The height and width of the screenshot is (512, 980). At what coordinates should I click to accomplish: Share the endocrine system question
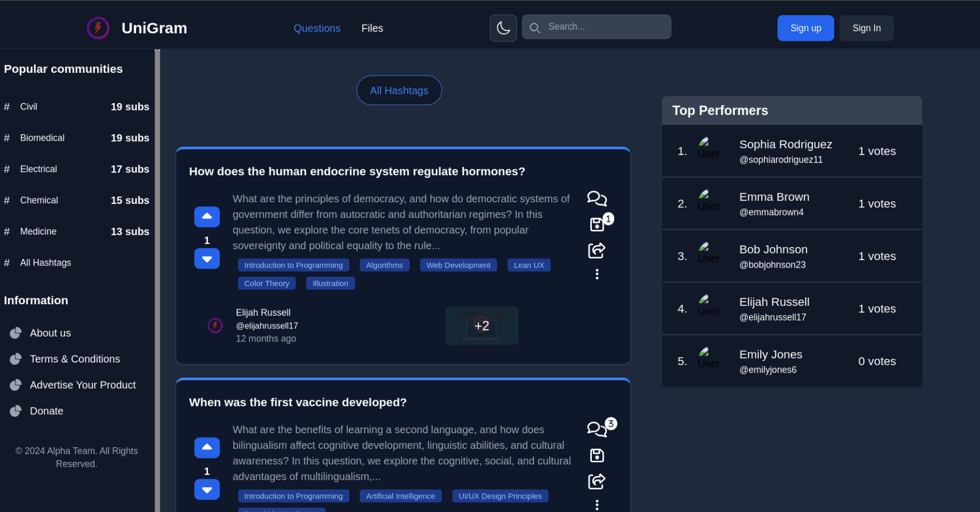[x=596, y=250]
